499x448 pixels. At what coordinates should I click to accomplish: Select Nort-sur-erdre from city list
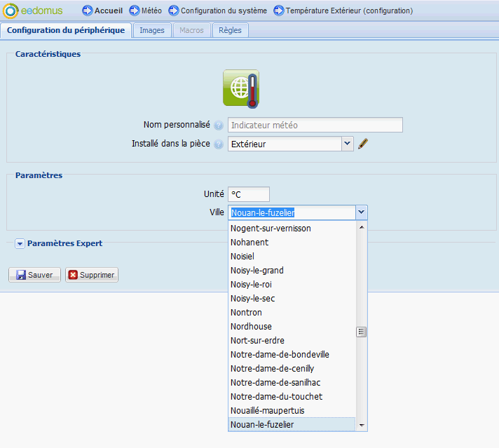coord(292,340)
